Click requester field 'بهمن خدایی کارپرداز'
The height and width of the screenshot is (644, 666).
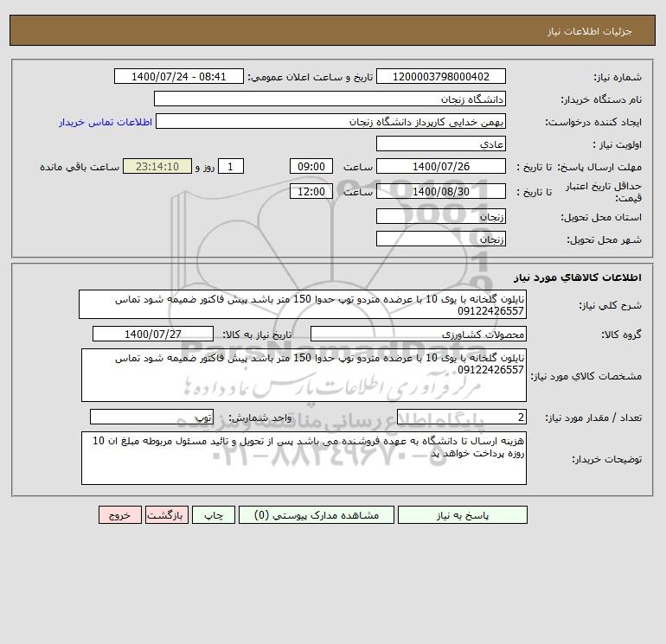[x=330, y=121]
